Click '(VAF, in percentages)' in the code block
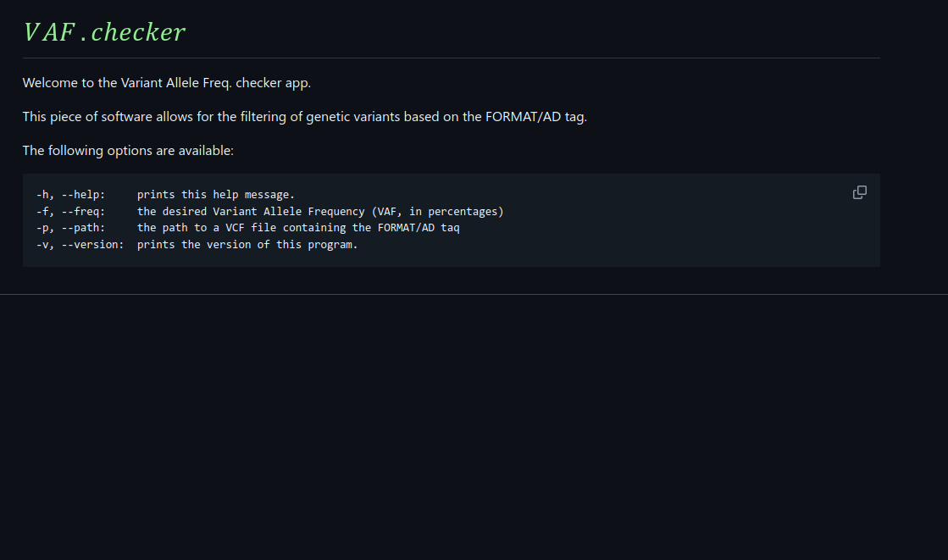948x560 pixels. pos(437,212)
